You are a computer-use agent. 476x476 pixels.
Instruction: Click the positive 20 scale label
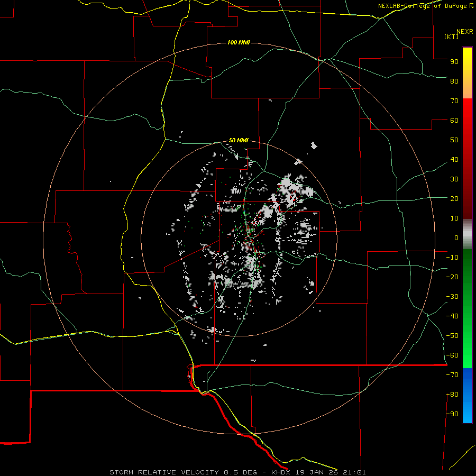(454, 198)
